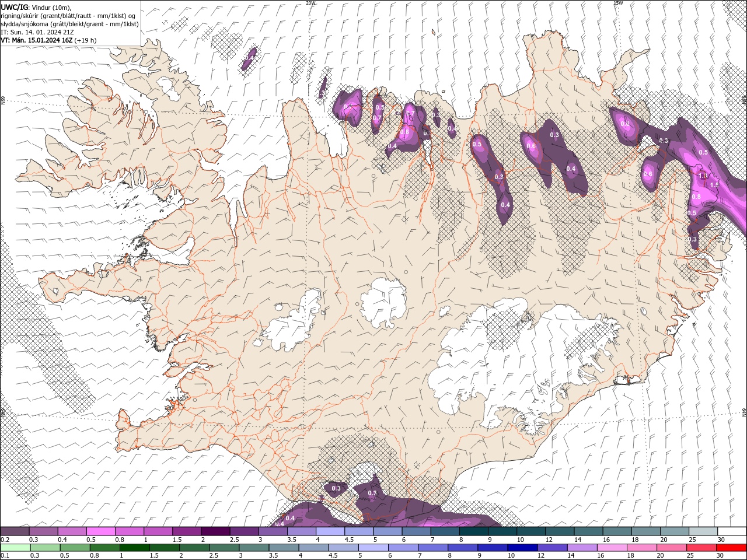The image size is (747, 560).
Task: Click the "1.1" precipitation label on the map
Action: tap(703, 176)
